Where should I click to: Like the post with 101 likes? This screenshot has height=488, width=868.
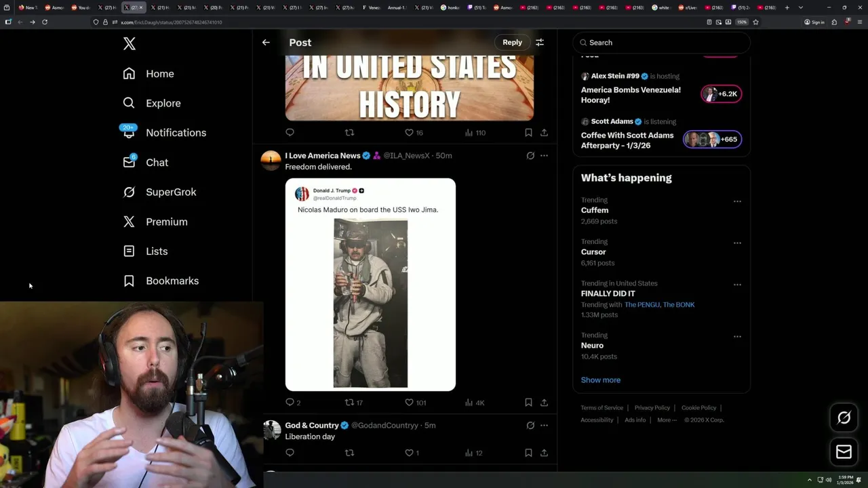click(x=415, y=403)
